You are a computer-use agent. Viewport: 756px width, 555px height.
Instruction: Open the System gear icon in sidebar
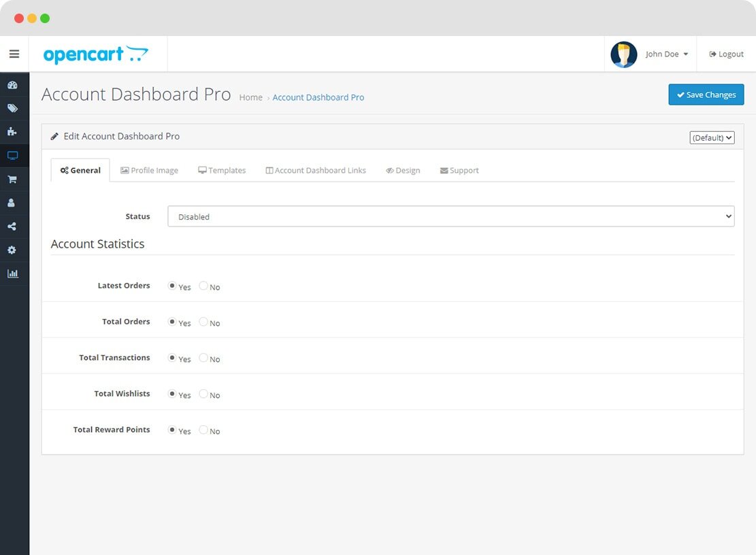coord(12,250)
